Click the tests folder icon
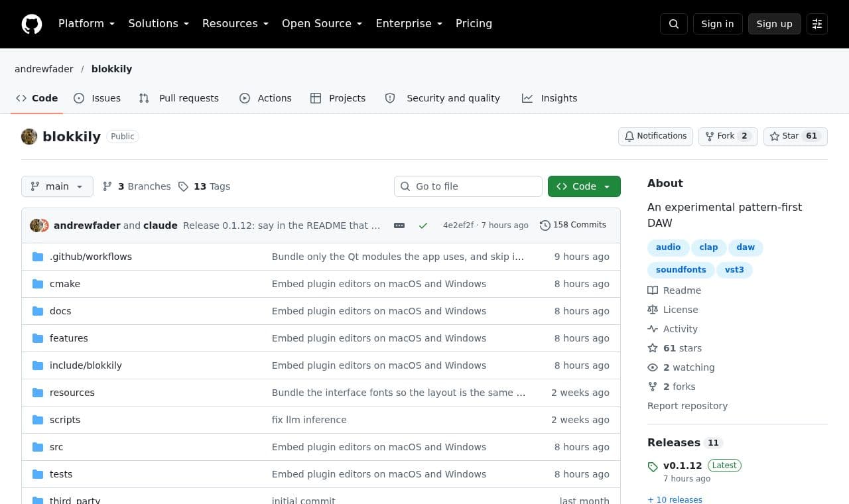The image size is (849, 504). click(x=38, y=474)
